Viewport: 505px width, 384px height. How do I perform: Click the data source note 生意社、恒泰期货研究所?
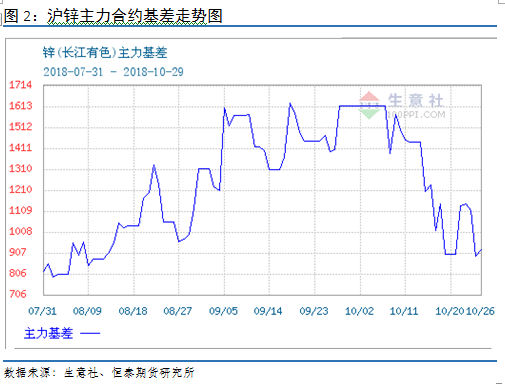click(129, 372)
